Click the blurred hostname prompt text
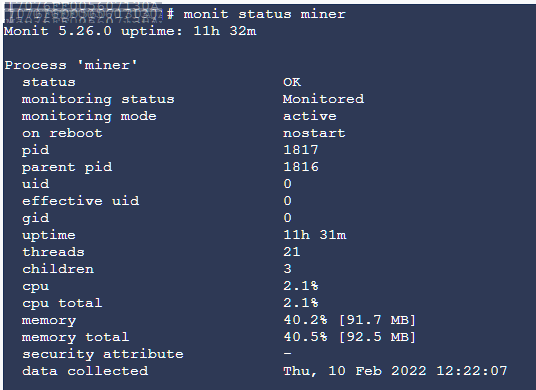This screenshot has height=390, width=536. click(84, 13)
